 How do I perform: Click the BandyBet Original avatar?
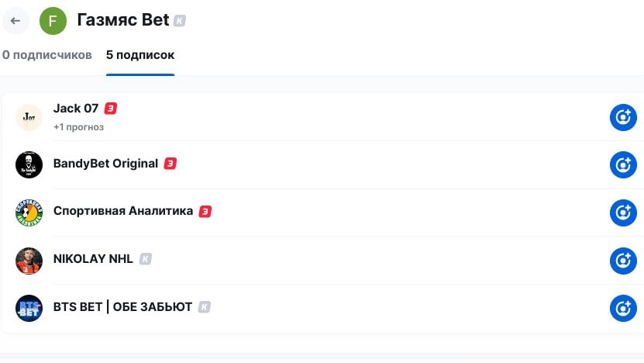(x=29, y=164)
